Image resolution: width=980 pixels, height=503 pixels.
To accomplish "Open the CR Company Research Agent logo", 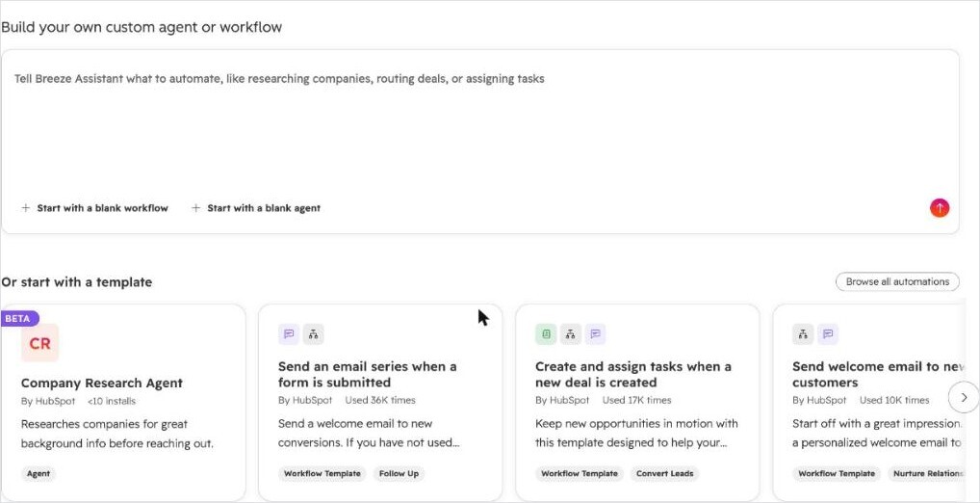I will pyautogui.click(x=40, y=343).
